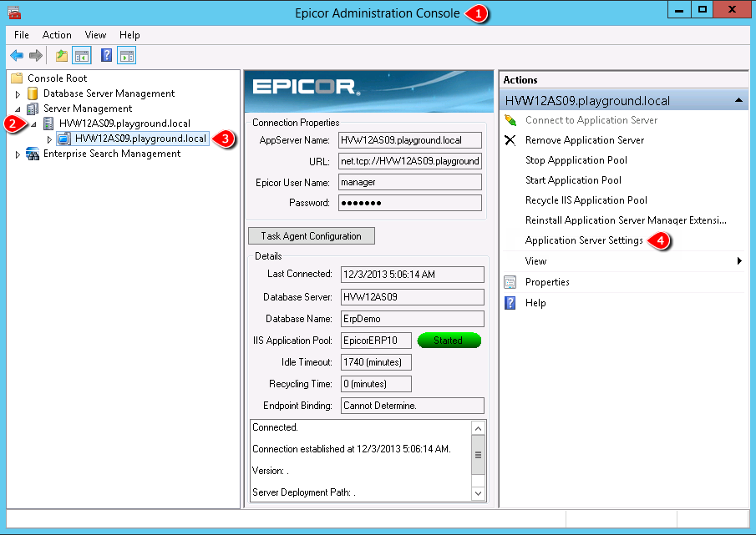This screenshot has height=535, width=756.
Task: Click Connect to Application Server action
Action: coord(591,120)
